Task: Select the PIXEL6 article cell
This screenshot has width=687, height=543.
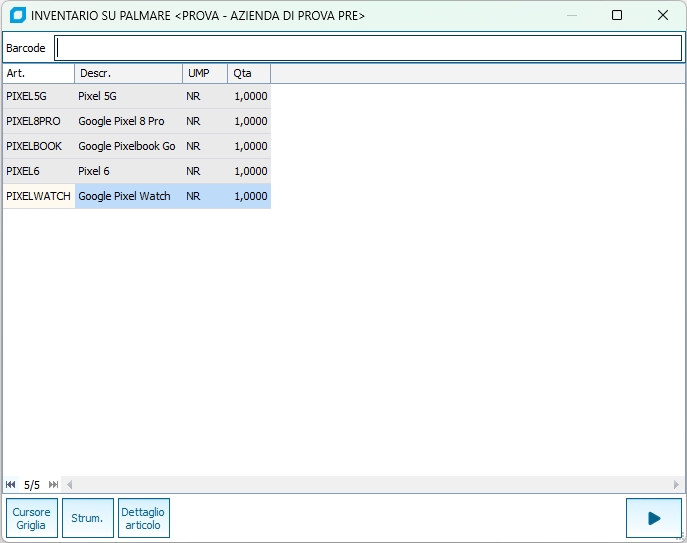Action: (x=39, y=171)
